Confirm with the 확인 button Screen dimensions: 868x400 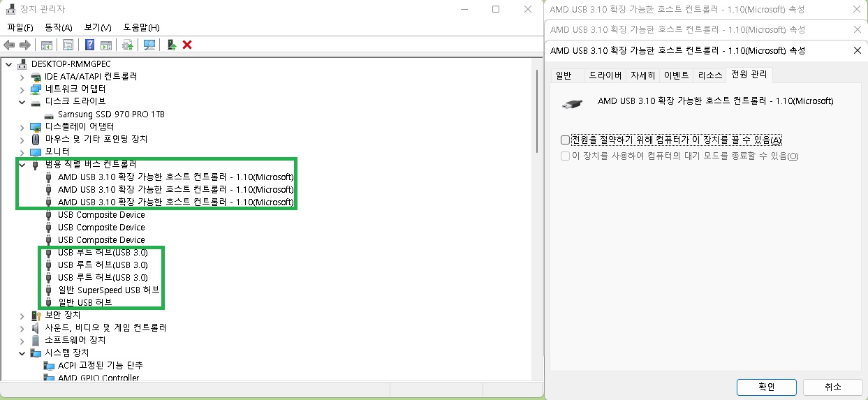click(x=766, y=387)
